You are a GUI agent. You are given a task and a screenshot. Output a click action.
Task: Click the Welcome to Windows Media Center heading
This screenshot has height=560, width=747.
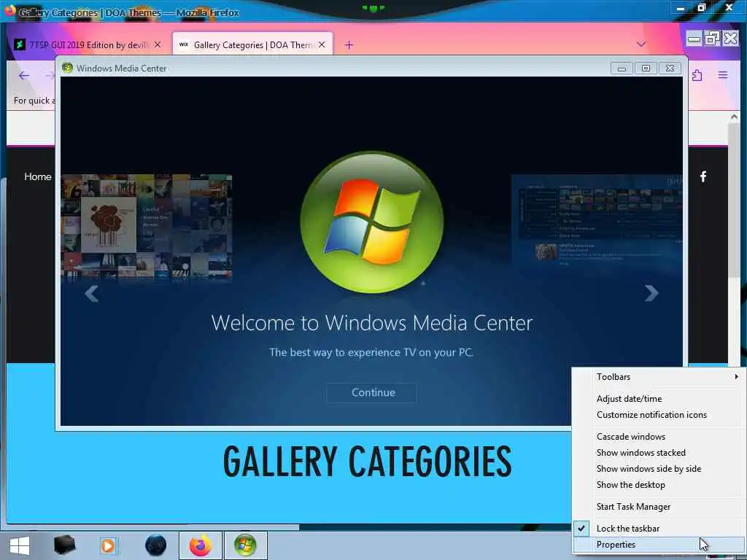[x=371, y=323]
